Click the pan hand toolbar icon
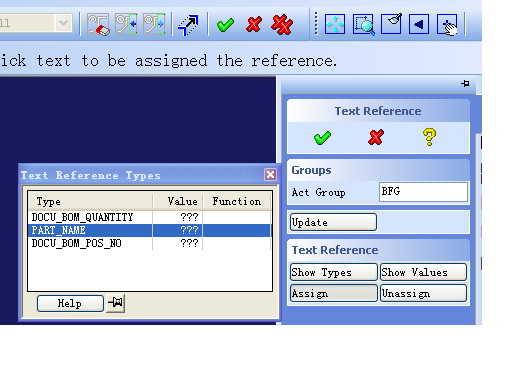This screenshot has height=384, width=512. [447, 24]
